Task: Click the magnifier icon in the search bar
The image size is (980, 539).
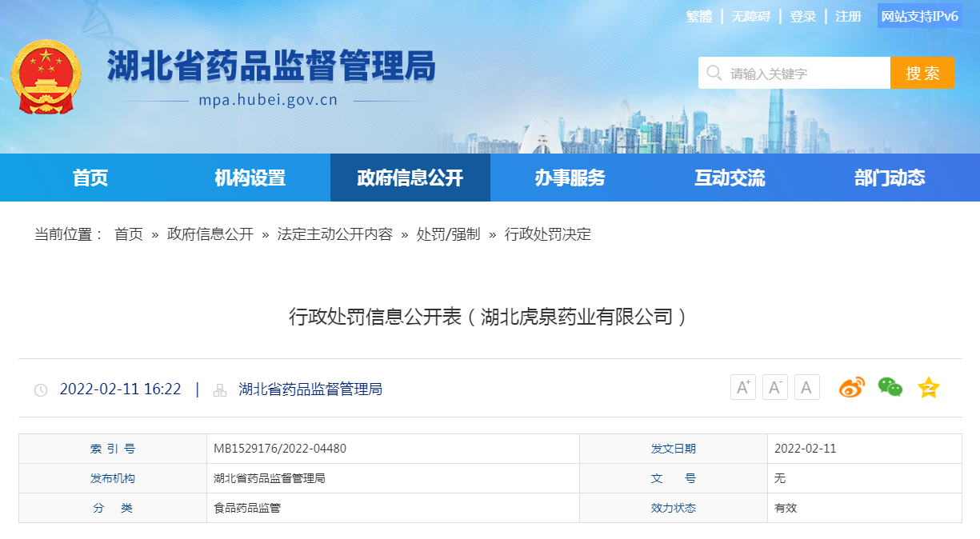Action: tap(713, 72)
